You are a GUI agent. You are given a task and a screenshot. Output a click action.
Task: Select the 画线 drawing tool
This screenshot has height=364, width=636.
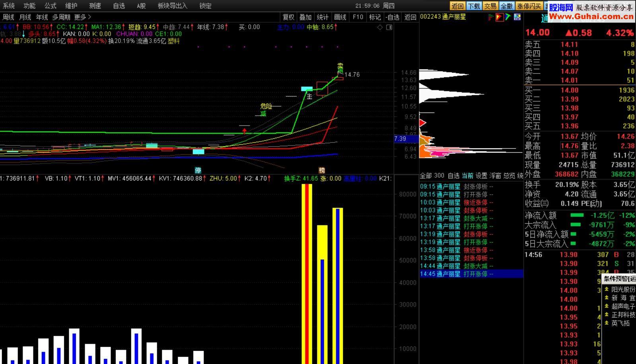340,17
